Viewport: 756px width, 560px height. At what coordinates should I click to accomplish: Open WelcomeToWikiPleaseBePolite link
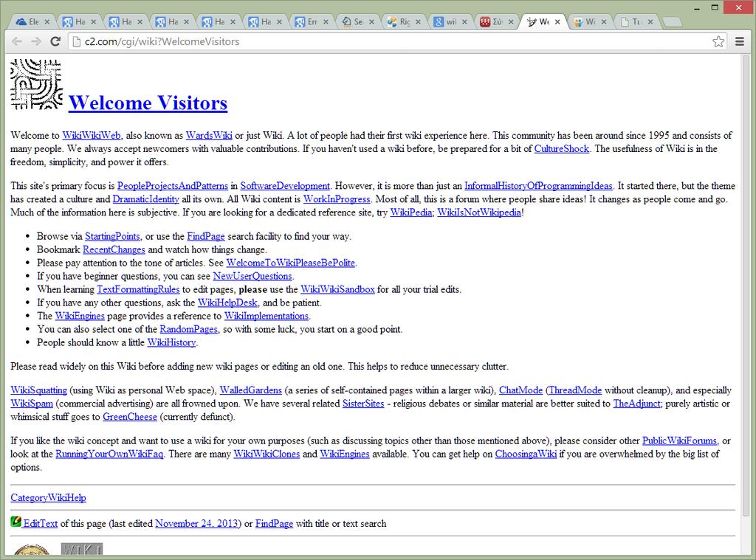[291, 263]
